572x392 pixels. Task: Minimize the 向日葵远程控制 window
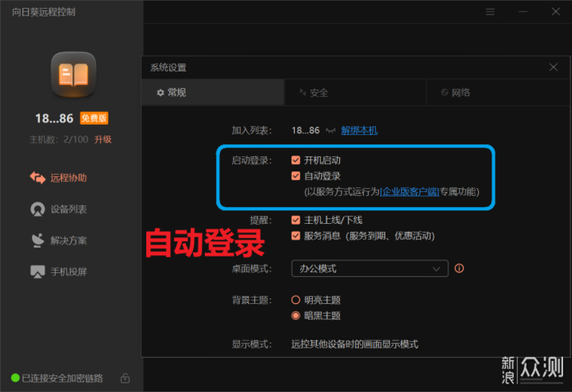point(523,12)
